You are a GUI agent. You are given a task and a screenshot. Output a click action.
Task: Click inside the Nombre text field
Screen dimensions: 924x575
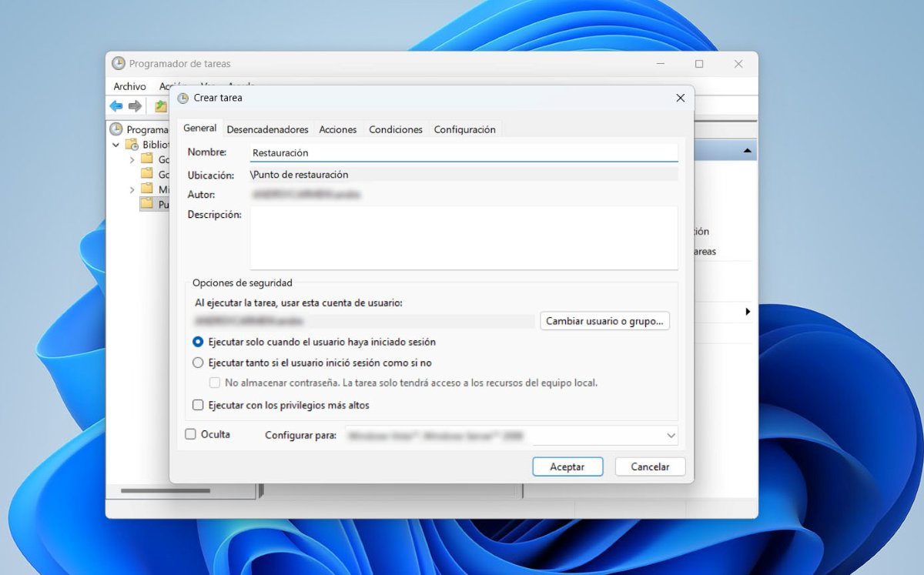click(x=462, y=152)
